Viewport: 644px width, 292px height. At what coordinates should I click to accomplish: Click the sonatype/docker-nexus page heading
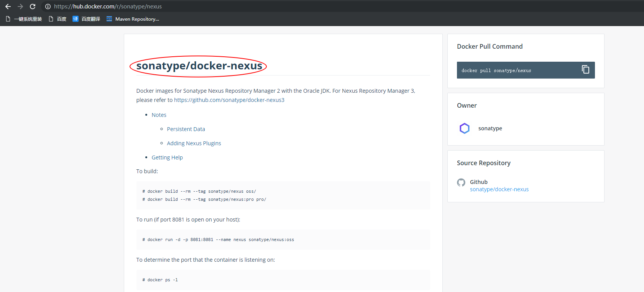coord(199,66)
